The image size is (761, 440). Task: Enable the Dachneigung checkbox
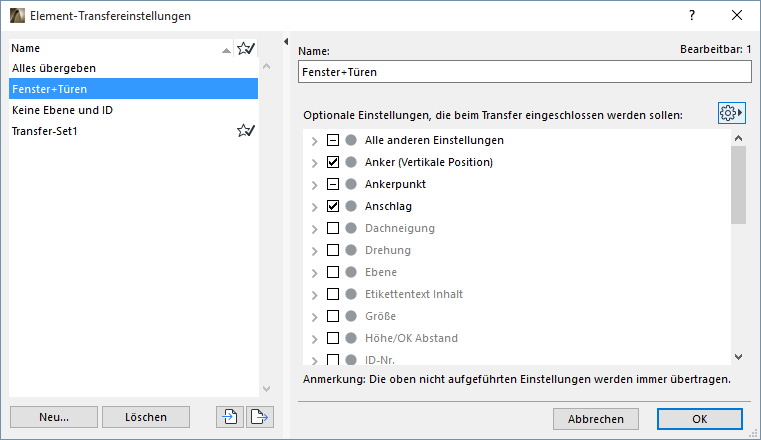[x=333, y=228]
